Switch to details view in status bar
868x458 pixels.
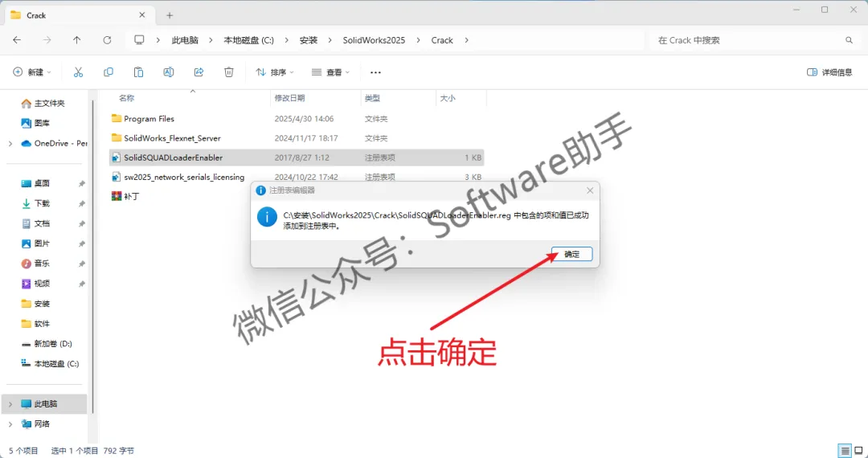(845, 450)
